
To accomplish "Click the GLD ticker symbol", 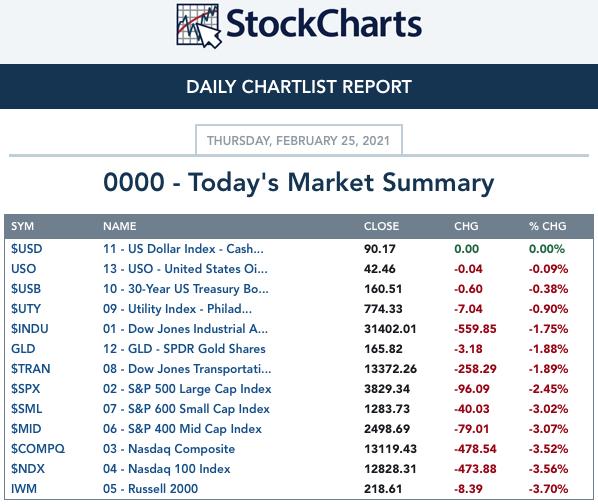I will coord(23,349).
